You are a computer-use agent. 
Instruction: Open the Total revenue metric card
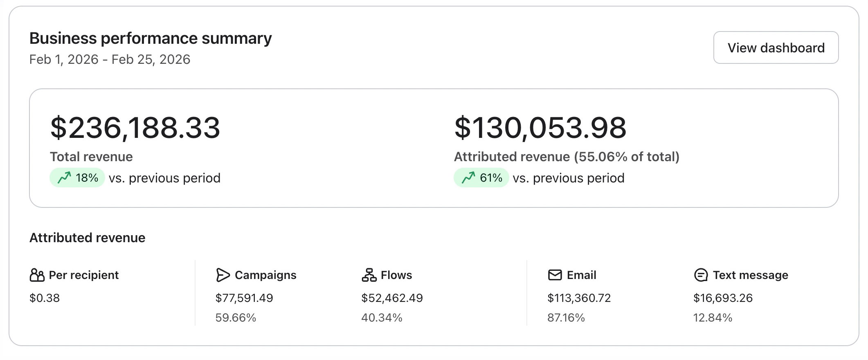[135, 127]
